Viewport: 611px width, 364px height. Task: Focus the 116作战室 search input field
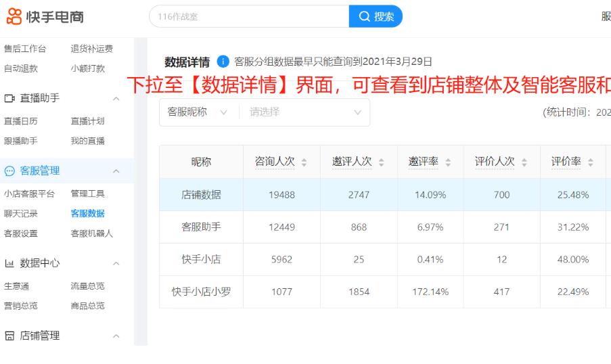(249, 16)
